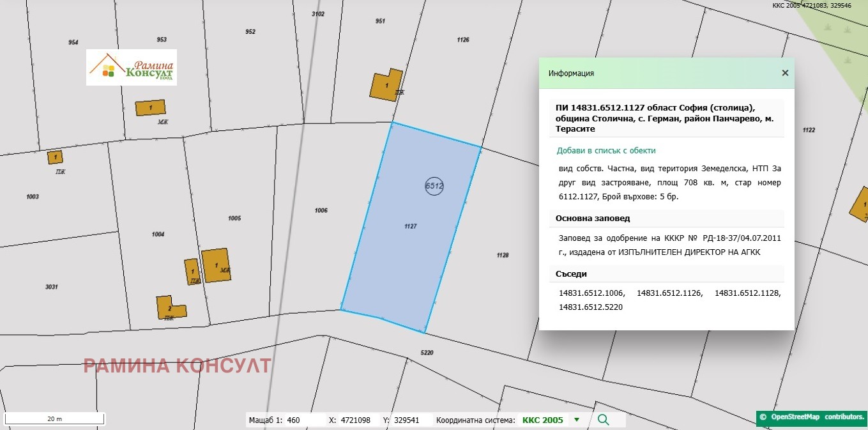This screenshot has height=430, width=868.
Task: Select the large building marked МЖ in parcel 1005
Action: [x=215, y=265]
